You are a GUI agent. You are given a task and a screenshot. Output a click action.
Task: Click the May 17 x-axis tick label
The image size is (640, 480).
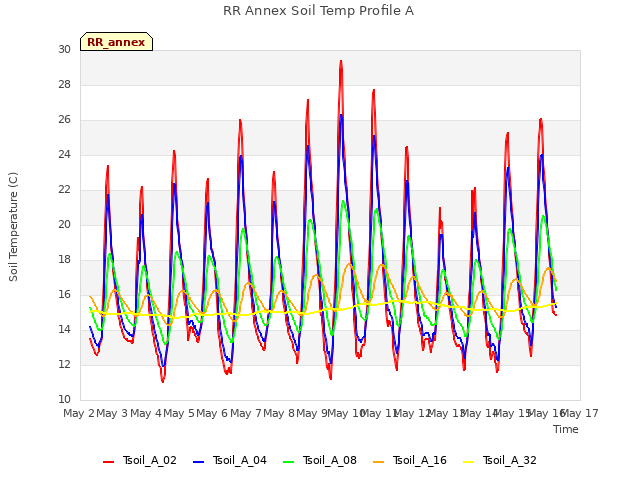[580, 413]
